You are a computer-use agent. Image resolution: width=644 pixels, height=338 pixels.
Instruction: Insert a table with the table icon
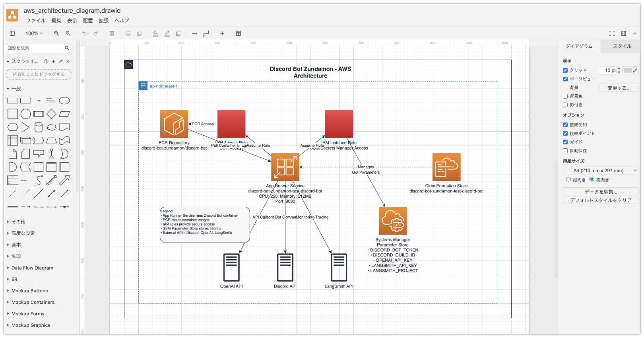(x=239, y=33)
